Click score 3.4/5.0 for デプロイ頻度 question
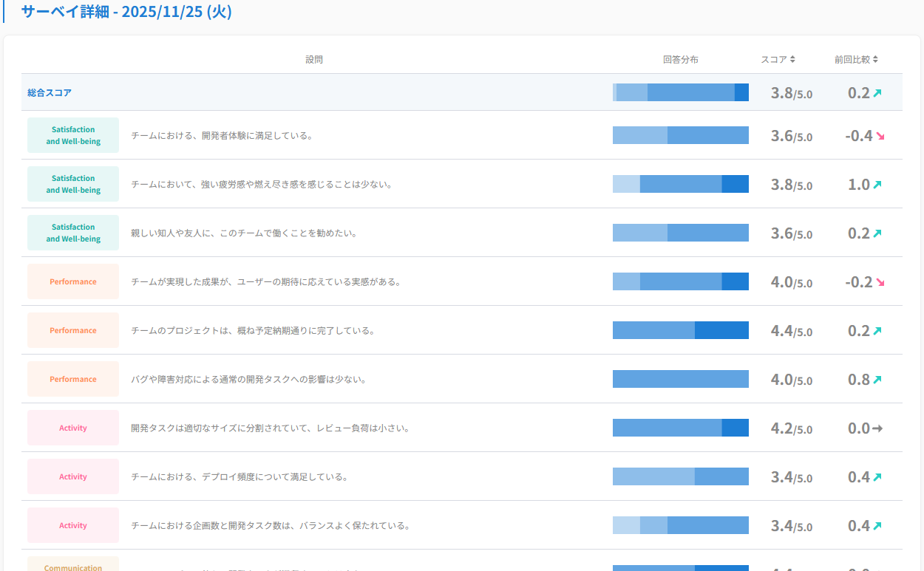 (792, 477)
